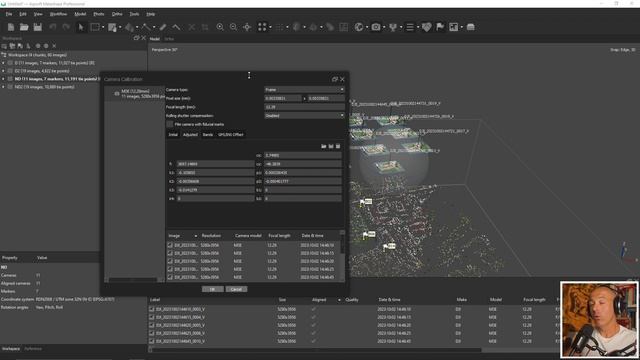Open the Rectangle selection tool dropdown arrow

103,27
